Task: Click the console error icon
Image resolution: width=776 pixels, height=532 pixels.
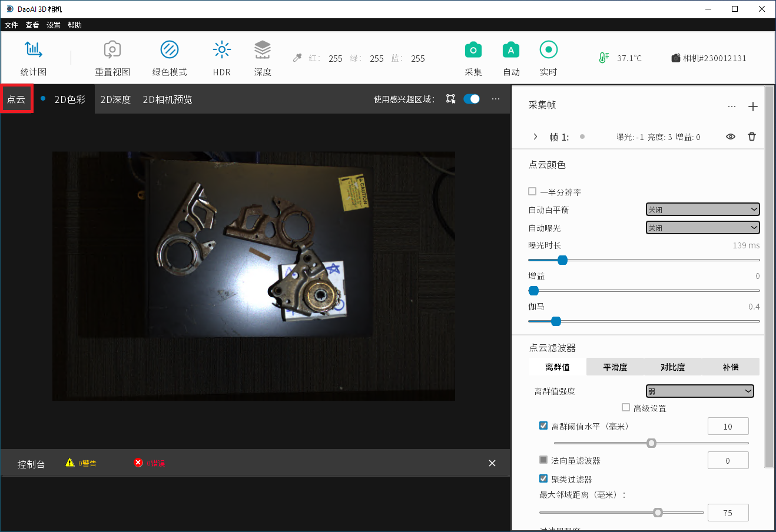Action: tap(138, 463)
